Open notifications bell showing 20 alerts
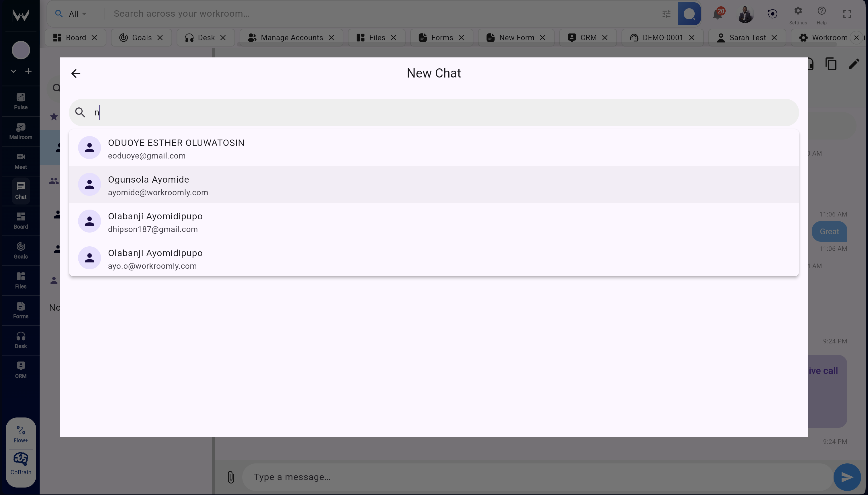Image resolution: width=868 pixels, height=495 pixels. (718, 13)
